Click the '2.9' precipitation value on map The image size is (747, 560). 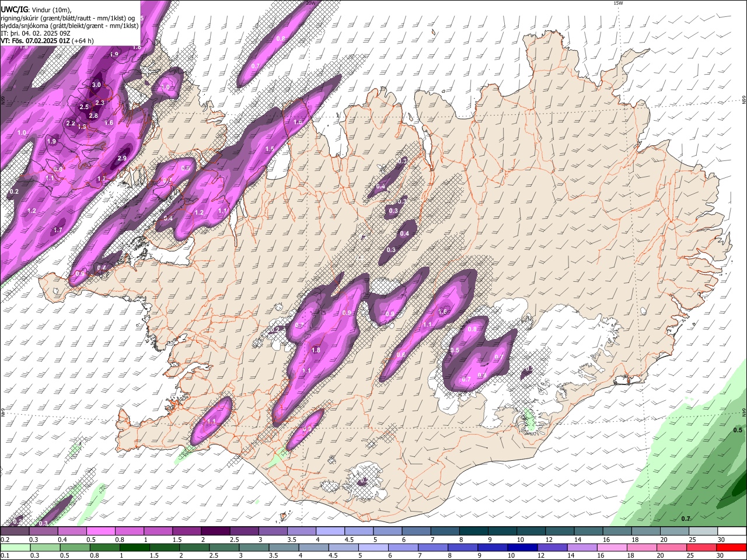coord(122,159)
